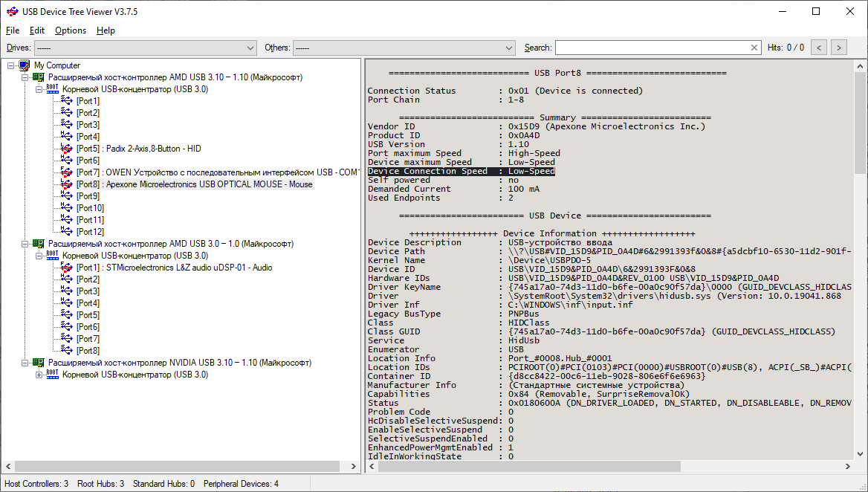The image size is (868, 492).
Task: Open the Options menu
Action: pyautogui.click(x=71, y=30)
